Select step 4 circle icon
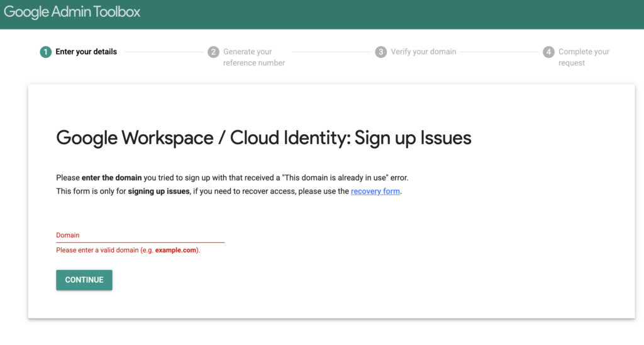This screenshot has height=345, width=644. pyautogui.click(x=548, y=52)
